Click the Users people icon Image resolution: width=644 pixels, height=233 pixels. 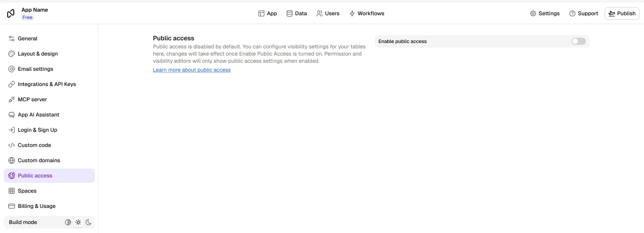tap(319, 13)
